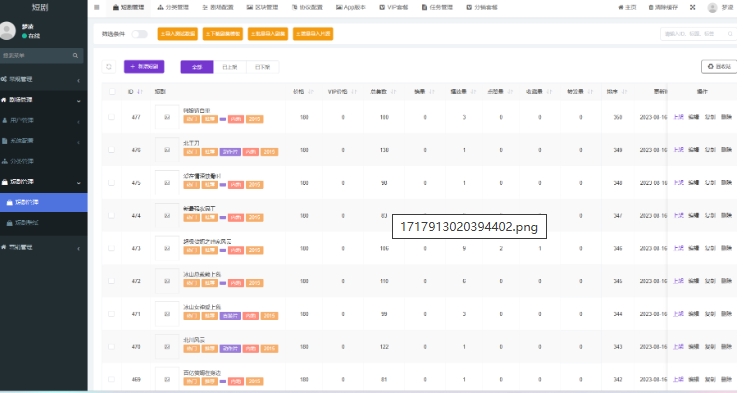The width and height of the screenshot is (745, 393).
Task: Click the purple shelf link in row 477
Action: click(x=678, y=117)
